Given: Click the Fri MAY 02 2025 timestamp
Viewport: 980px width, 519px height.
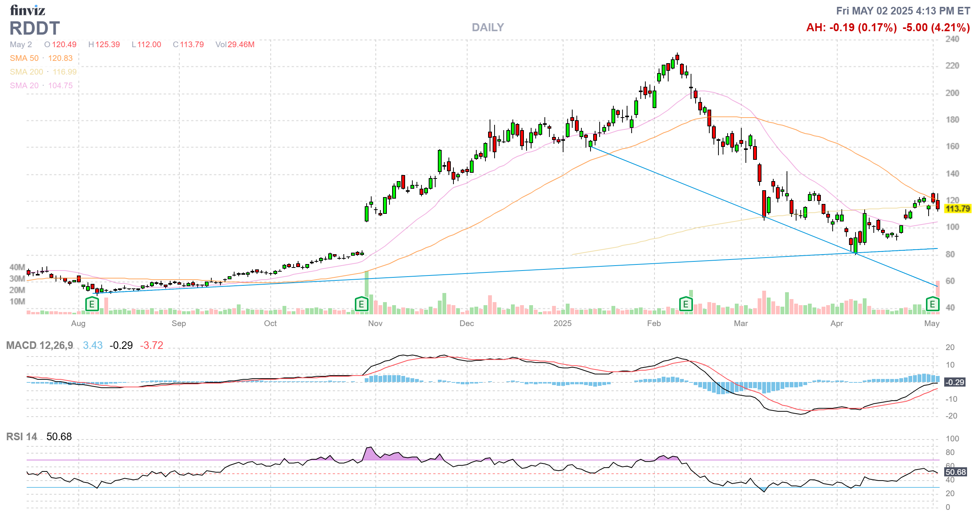Looking at the screenshot, I should 903,11.
